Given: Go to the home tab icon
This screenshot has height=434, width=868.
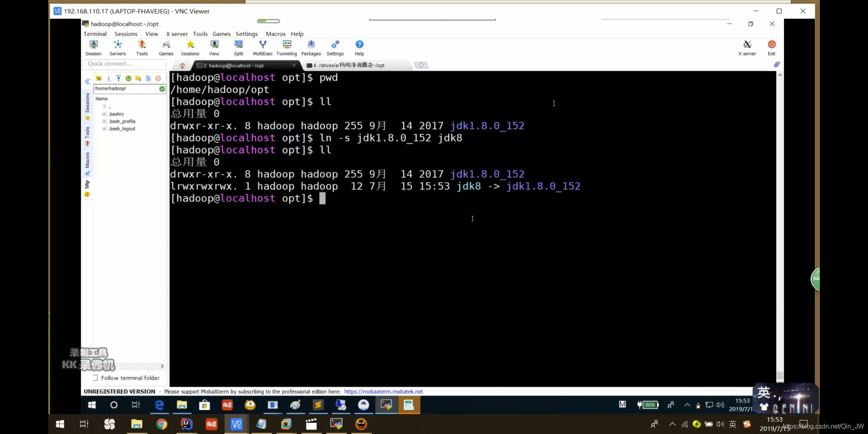Looking at the screenshot, I should coord(182,65).
